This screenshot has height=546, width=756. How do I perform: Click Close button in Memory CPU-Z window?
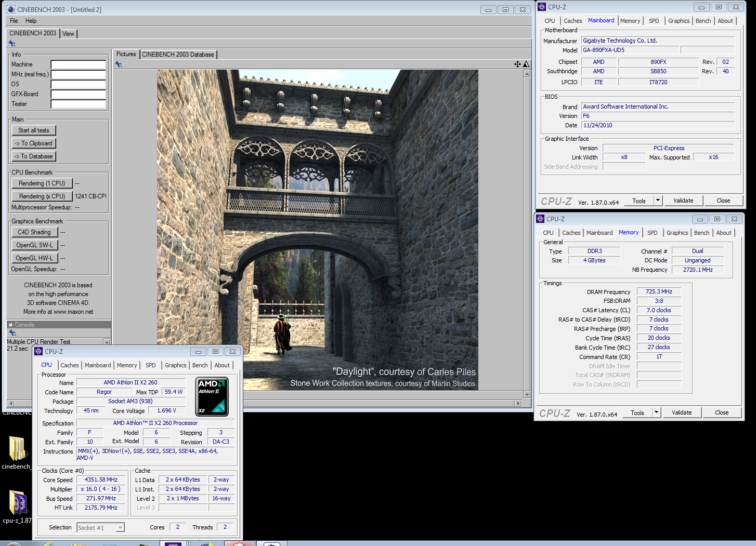pos(722,412)
